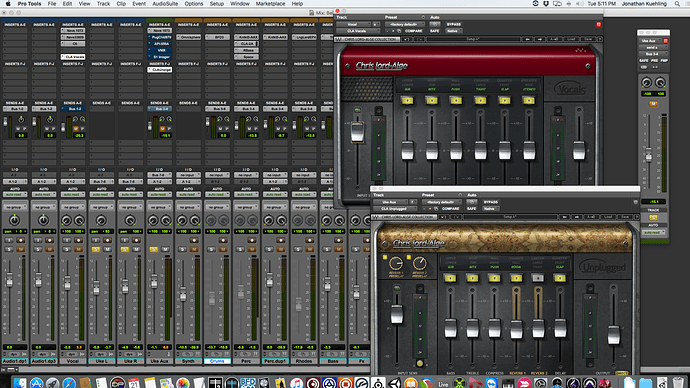
Task: Mute the Synth track
Action: pyautogui.click(x=194, y=249)
